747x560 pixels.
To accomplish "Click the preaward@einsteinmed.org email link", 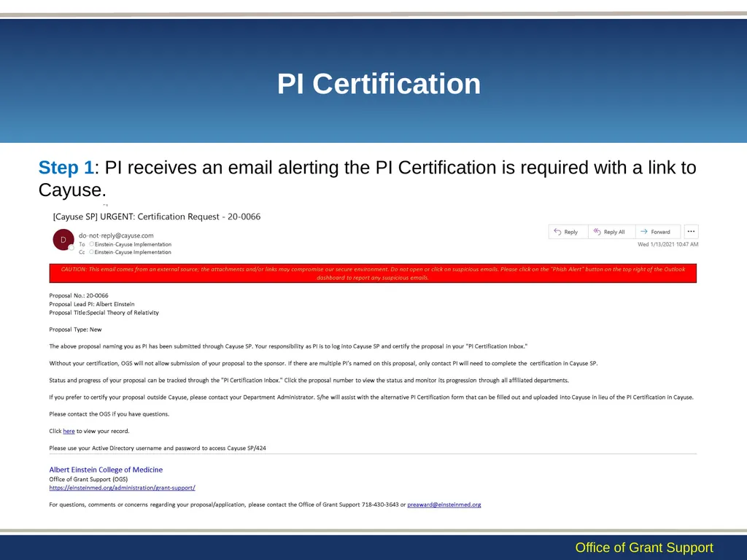I will coord(444,505).
